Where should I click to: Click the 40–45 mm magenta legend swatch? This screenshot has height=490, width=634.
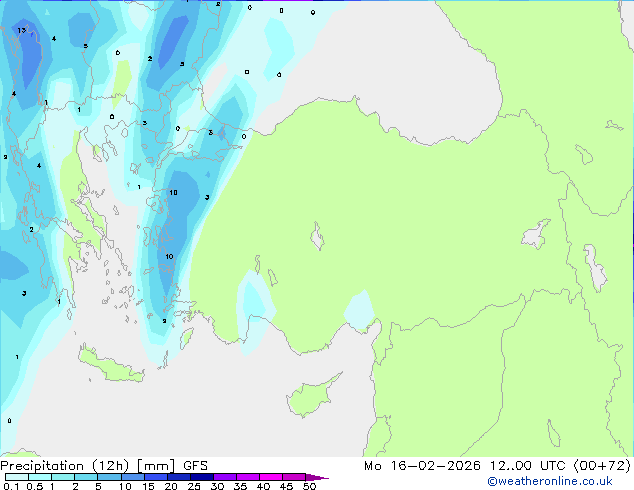pyautogui.click(x=271, y=477)
